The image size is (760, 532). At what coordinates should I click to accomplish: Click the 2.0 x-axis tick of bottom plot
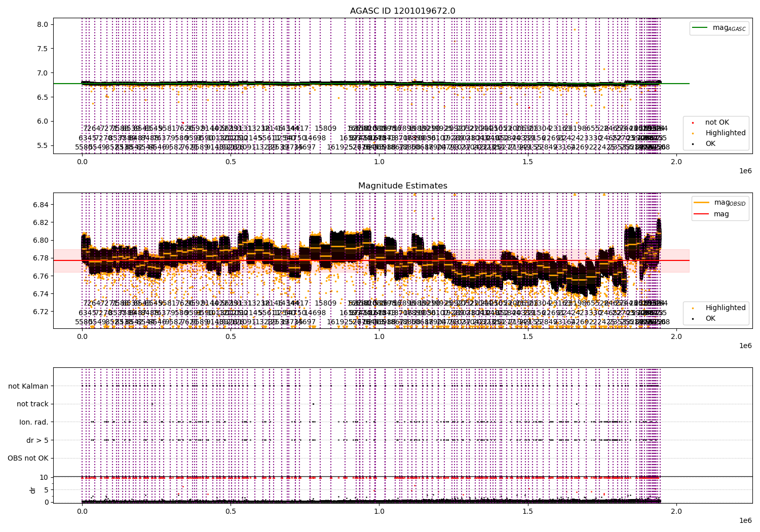click(676, 511)
